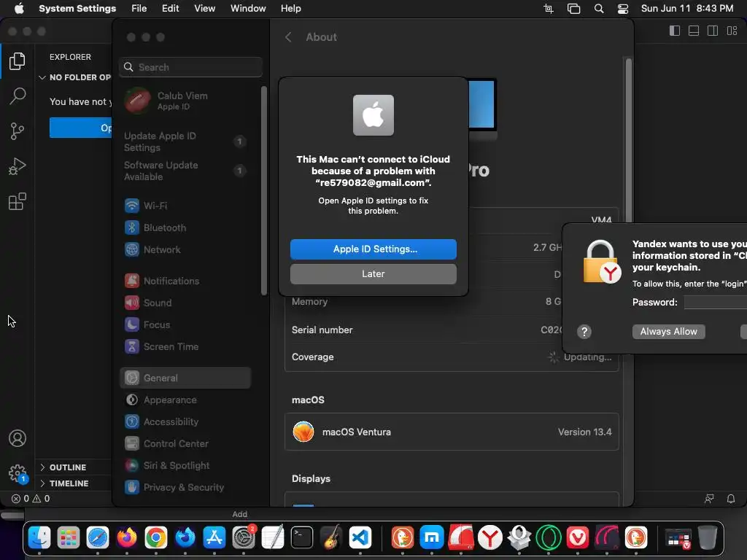Screen dimensions: 747x560
Task: Open the Edit menu
Action: point(170,9)
